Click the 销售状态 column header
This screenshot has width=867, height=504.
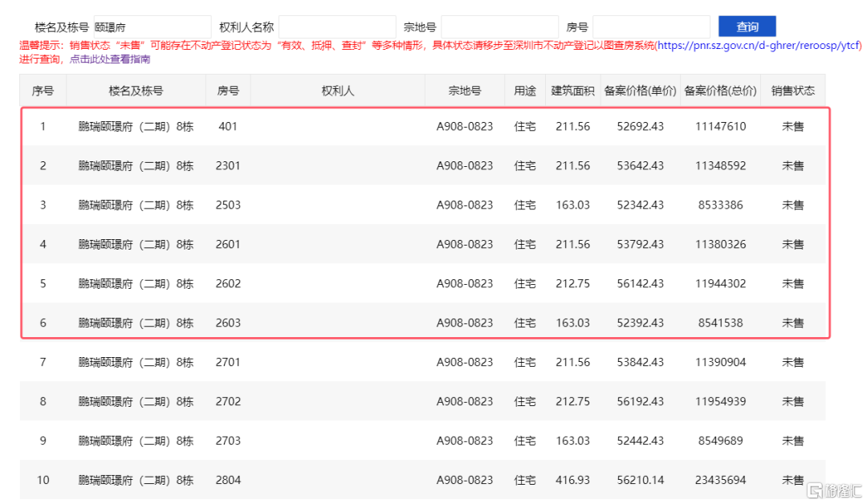[792, 91]
